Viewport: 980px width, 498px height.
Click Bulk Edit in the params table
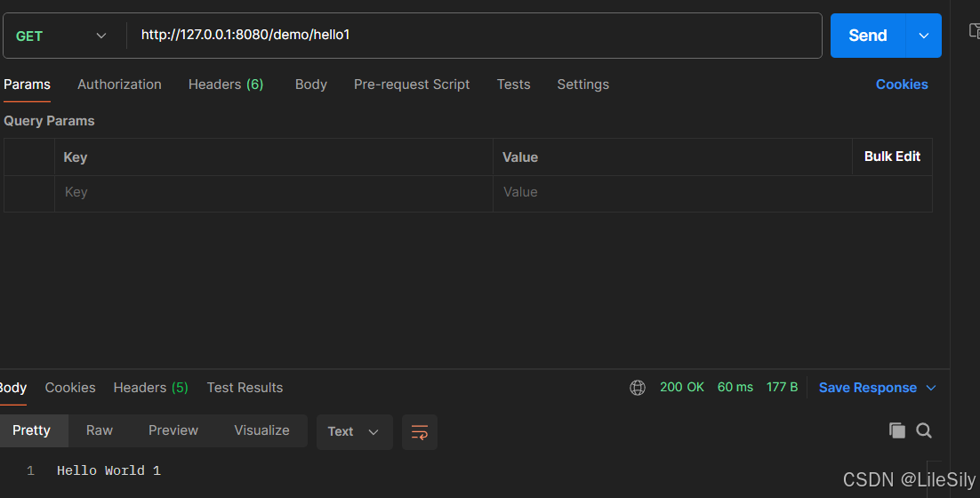click(892, 157)
